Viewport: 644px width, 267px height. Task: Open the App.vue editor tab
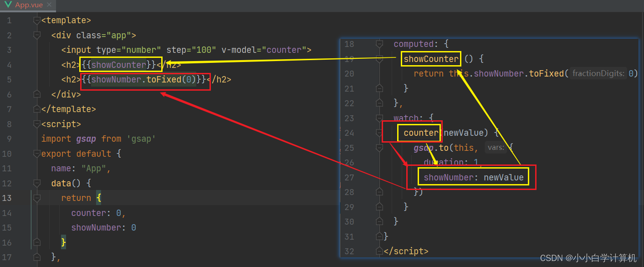pyautogui.click(x=28, y=5)
